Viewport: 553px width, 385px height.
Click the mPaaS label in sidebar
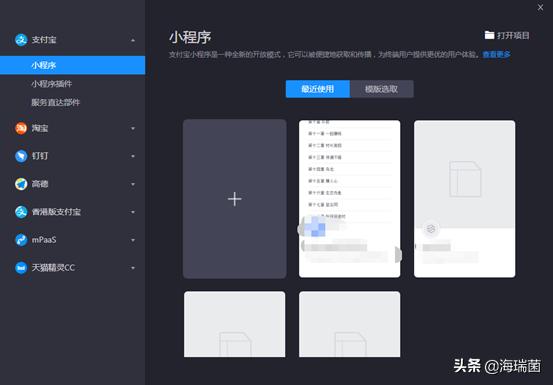tap(44, 240)
